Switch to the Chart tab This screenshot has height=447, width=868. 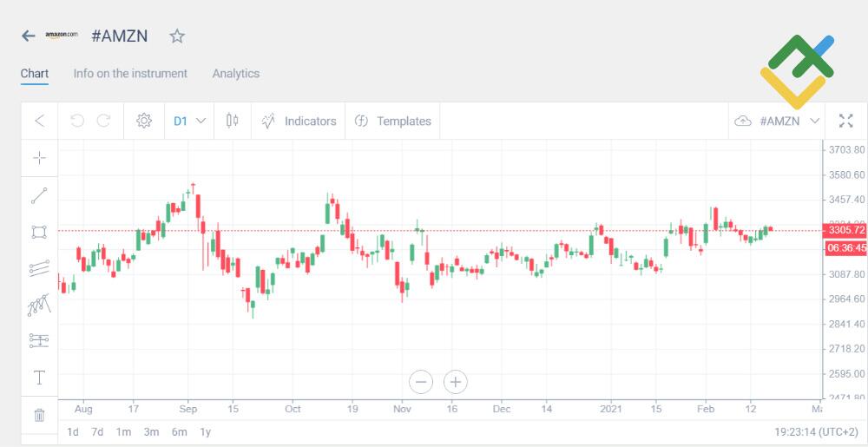click(35, 74)
